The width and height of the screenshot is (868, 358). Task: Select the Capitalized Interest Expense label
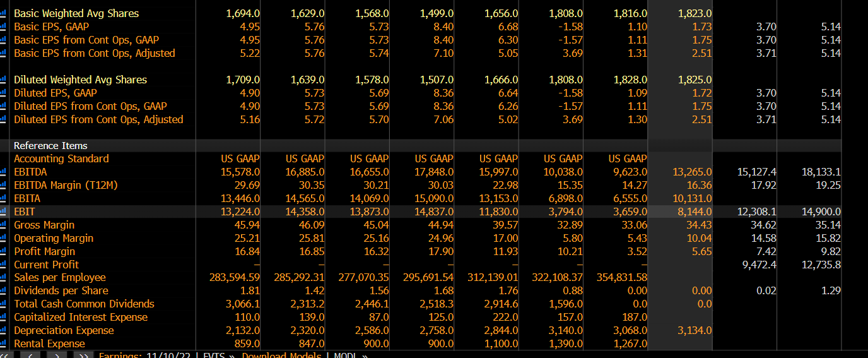click(81, 317)
